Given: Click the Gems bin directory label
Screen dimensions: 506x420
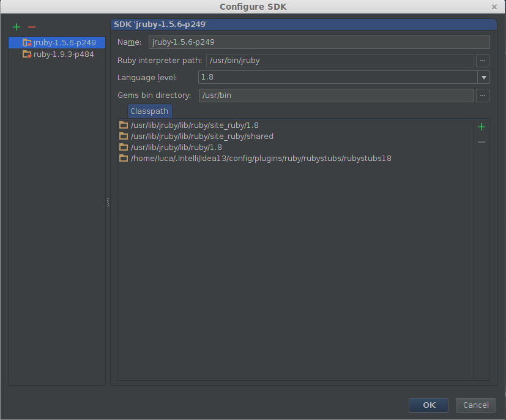Looking at the screenshot, I should 154,96.
